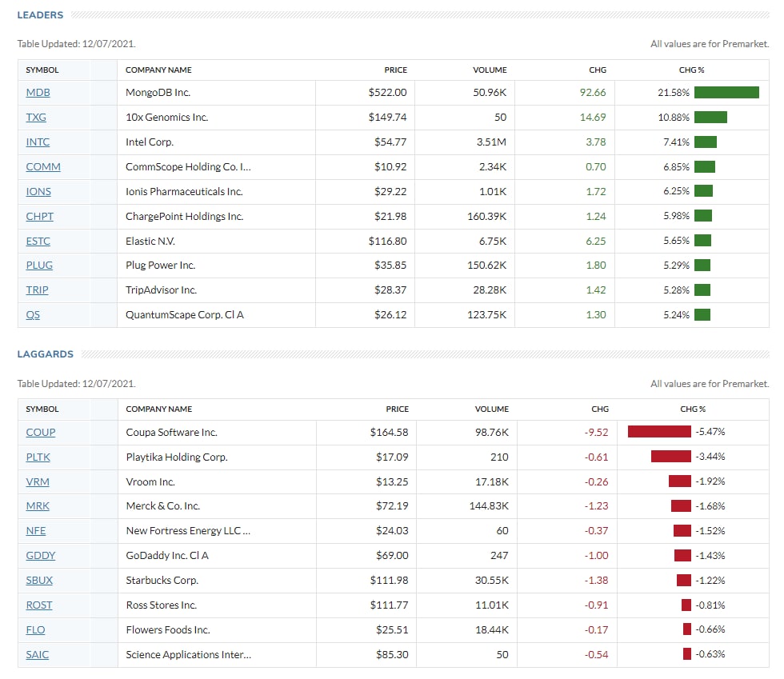This screenshot has height=679, width=784.
Task: Open the COUP ticker link in Laggards
Action: point(41,433)
